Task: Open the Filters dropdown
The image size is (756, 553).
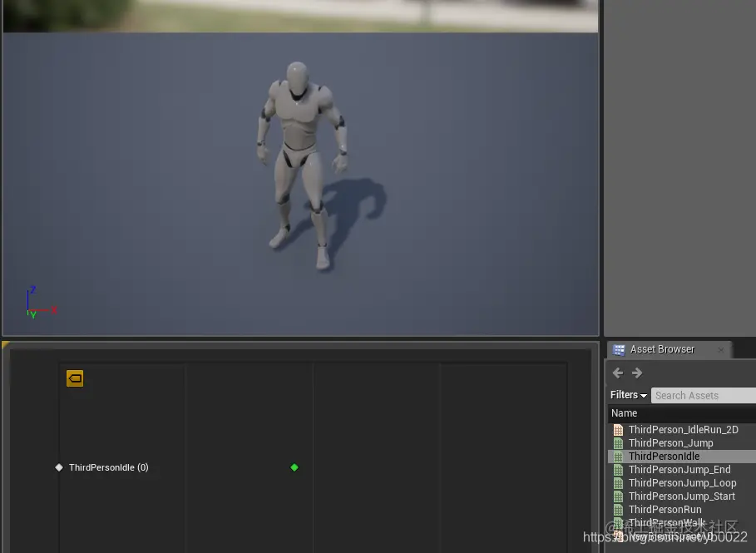Action: [628, 395]
